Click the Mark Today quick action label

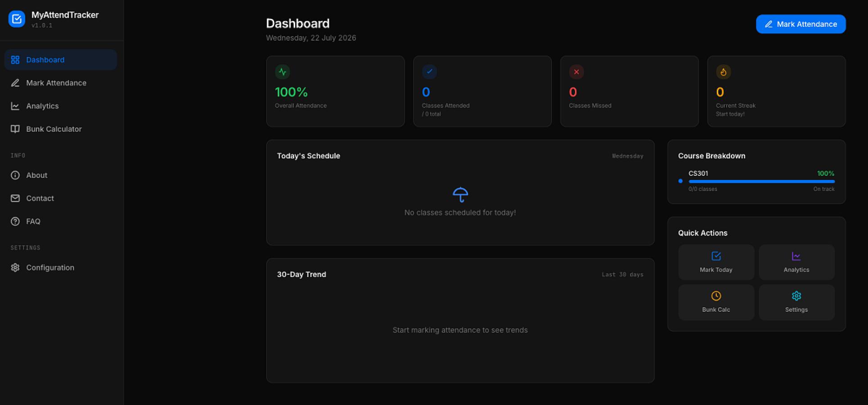[x=716, y=270]
